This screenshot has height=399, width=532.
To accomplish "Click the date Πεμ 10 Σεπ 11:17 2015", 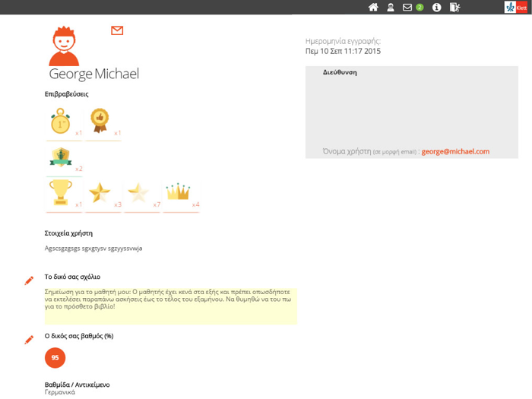I will coord(343,51).
